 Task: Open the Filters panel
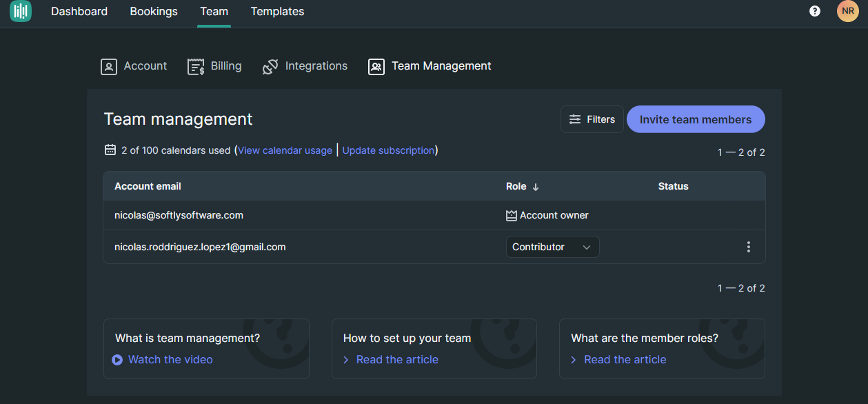click(592, 119)
